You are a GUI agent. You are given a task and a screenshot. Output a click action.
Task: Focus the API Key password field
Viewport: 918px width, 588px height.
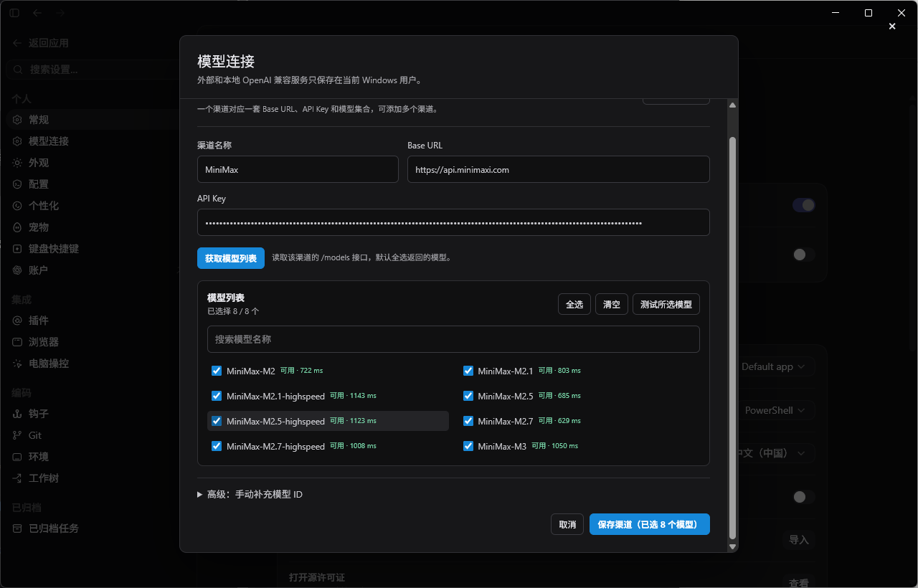453,222
